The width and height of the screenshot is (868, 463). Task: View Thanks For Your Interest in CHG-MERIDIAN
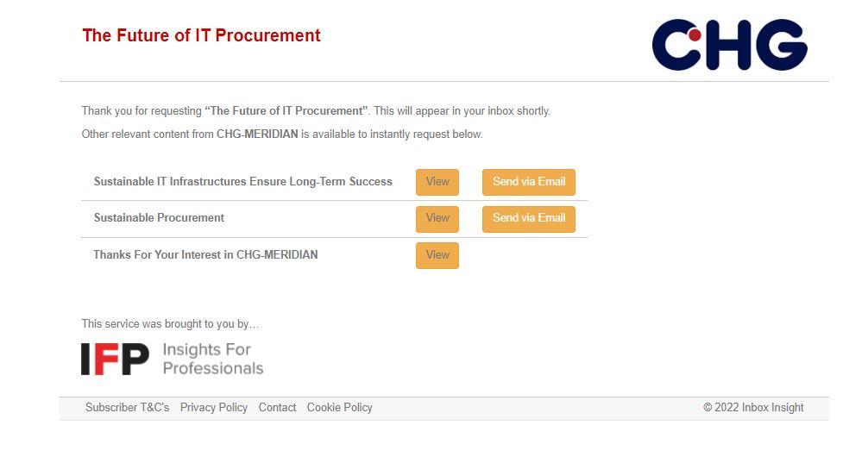(x=437, y=255)
